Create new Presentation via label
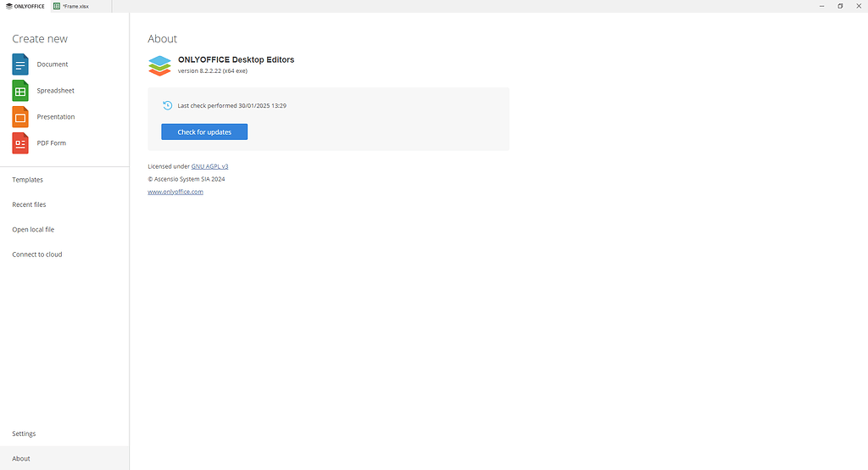 pos(56,117)
